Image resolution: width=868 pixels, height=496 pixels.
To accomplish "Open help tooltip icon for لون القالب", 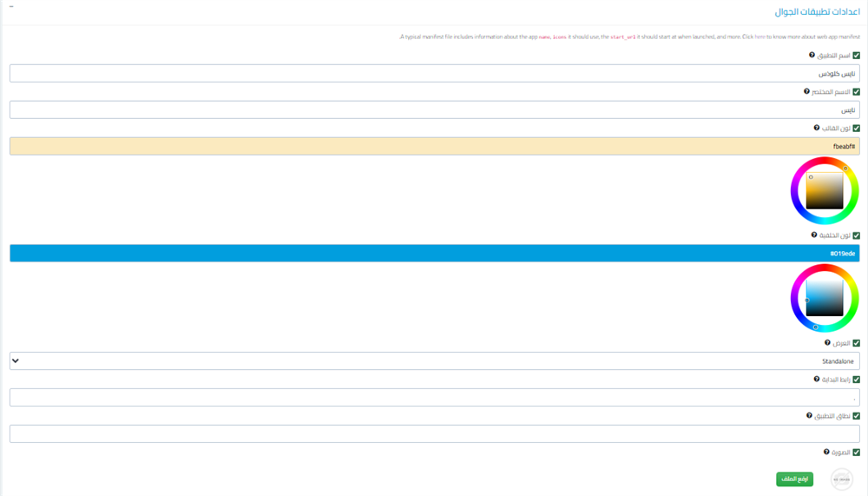I will pyautogui.click(x=817, y=128).
